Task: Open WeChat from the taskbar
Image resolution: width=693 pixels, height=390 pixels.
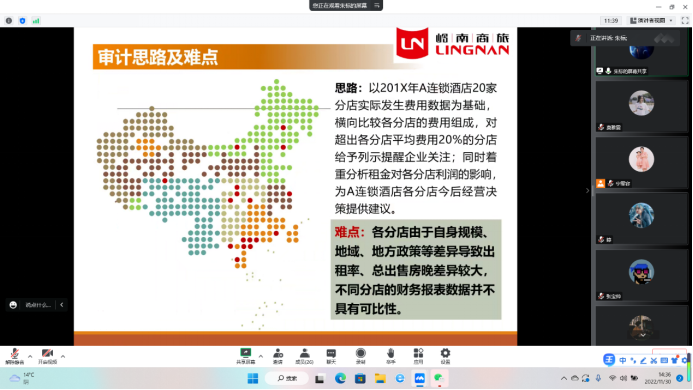Action: click(439, 379)
